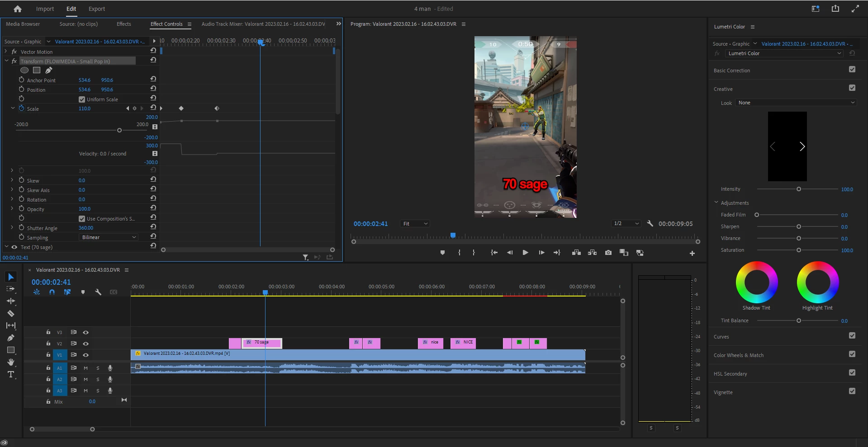This screenshot has width=868, height=447.
Task: Select the Pen tool in timeline toolbar
Action: pyautogui.click(x=11, y=338)
